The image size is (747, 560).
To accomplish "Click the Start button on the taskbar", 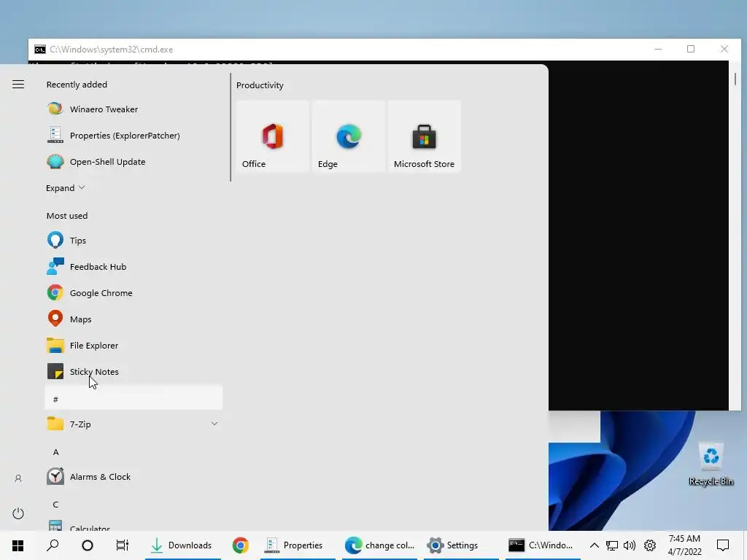I will (x=18, y=545).
